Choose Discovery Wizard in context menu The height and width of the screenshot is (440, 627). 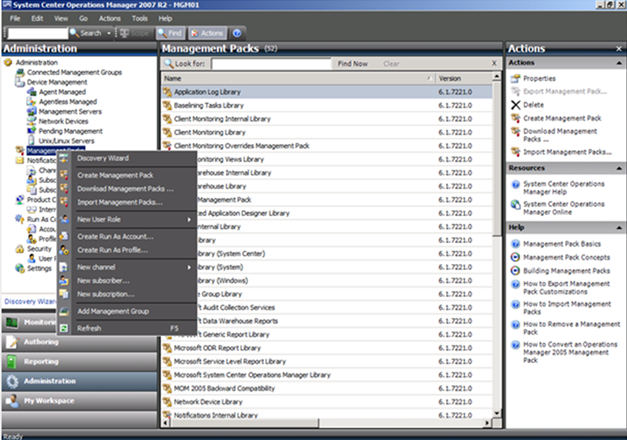pos(127,158)
